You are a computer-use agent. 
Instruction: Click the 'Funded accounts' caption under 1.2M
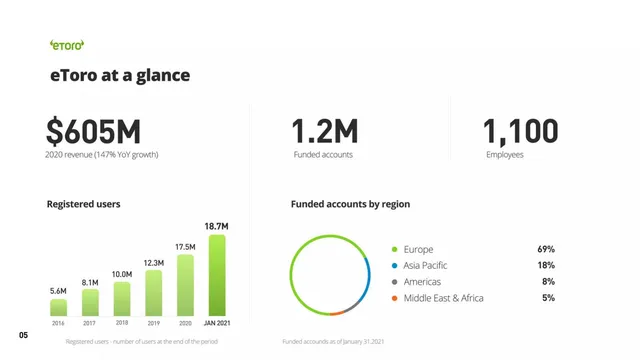[323, 155]
